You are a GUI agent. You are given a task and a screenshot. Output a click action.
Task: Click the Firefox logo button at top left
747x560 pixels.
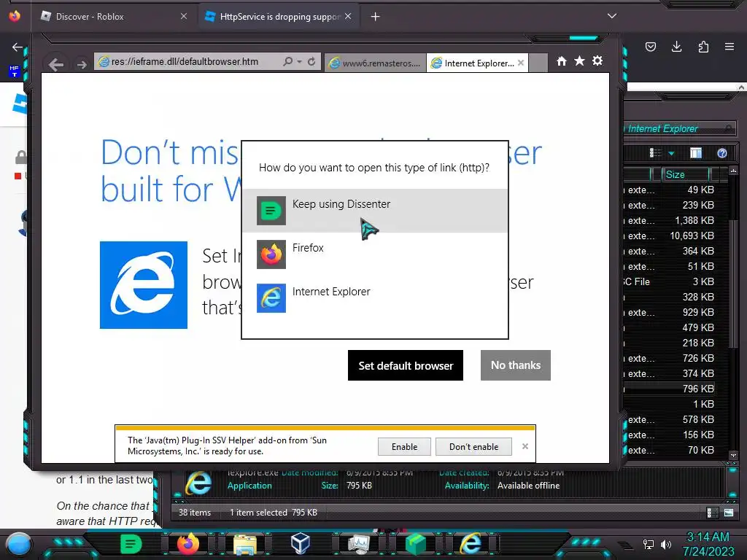coord(15,16)
